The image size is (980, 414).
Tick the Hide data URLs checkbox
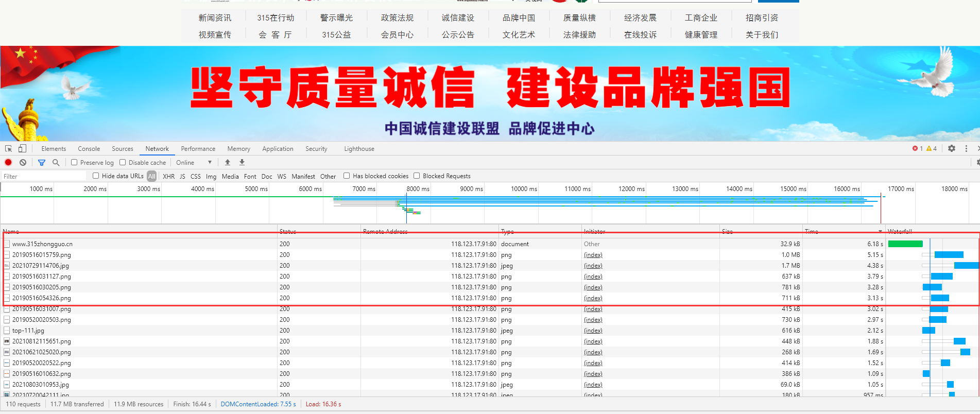(x=96, y=176)
